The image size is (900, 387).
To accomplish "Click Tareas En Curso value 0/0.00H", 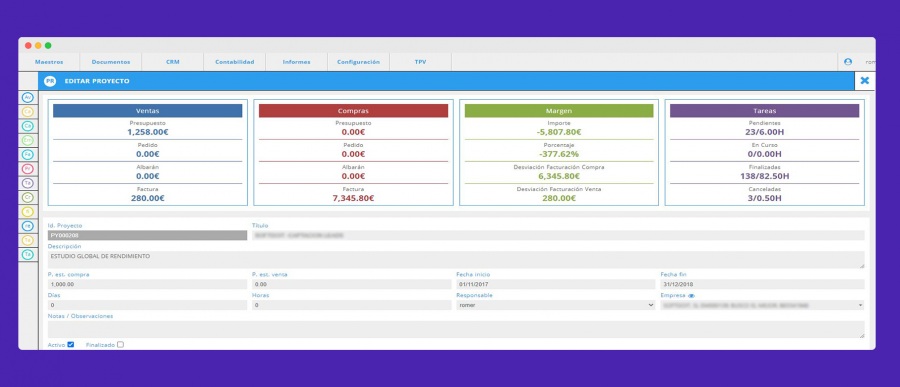I will [765, 154].
